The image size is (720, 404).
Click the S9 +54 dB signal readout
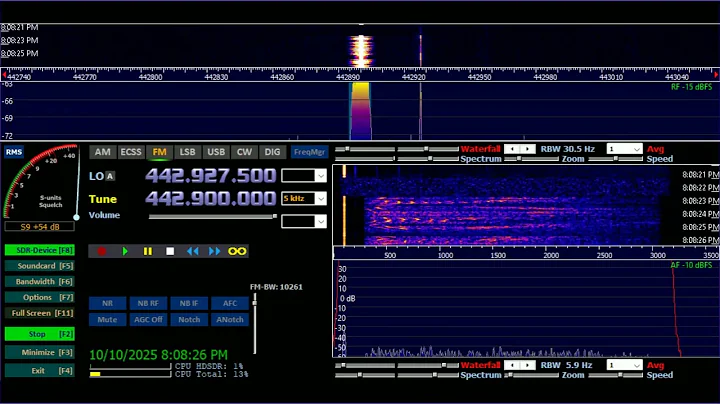pos(39,227)
